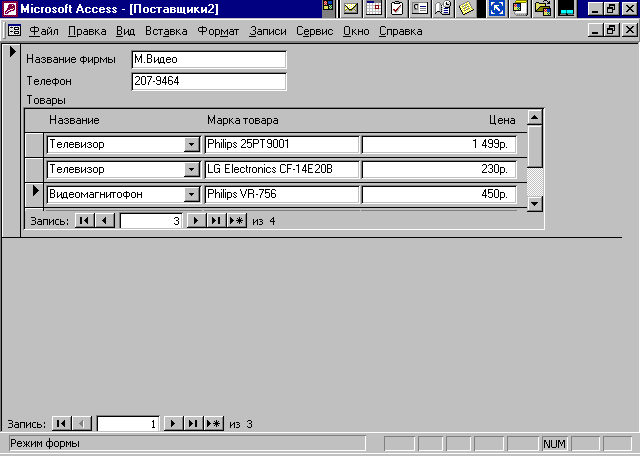Click the Philips VR-756 brand field
Image resolution: width=640 pixels, height=456 pixels.
click(x=282, y=194)
